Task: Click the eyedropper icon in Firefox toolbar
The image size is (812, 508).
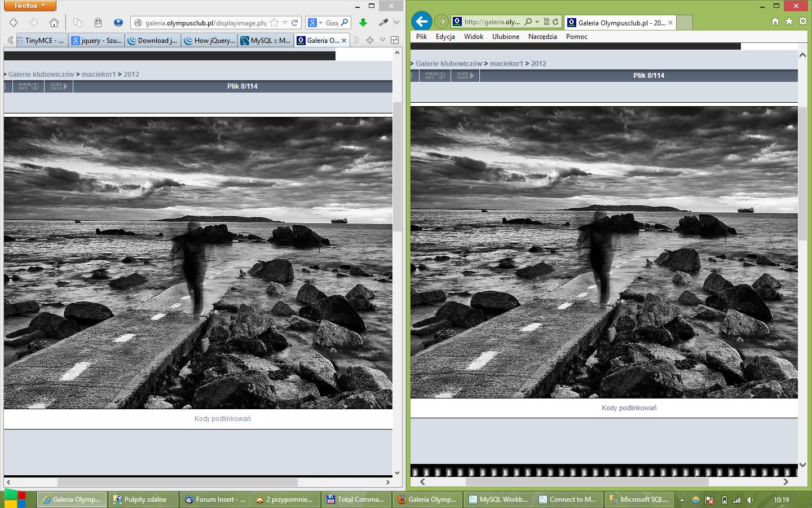Action: pos(383,23)
